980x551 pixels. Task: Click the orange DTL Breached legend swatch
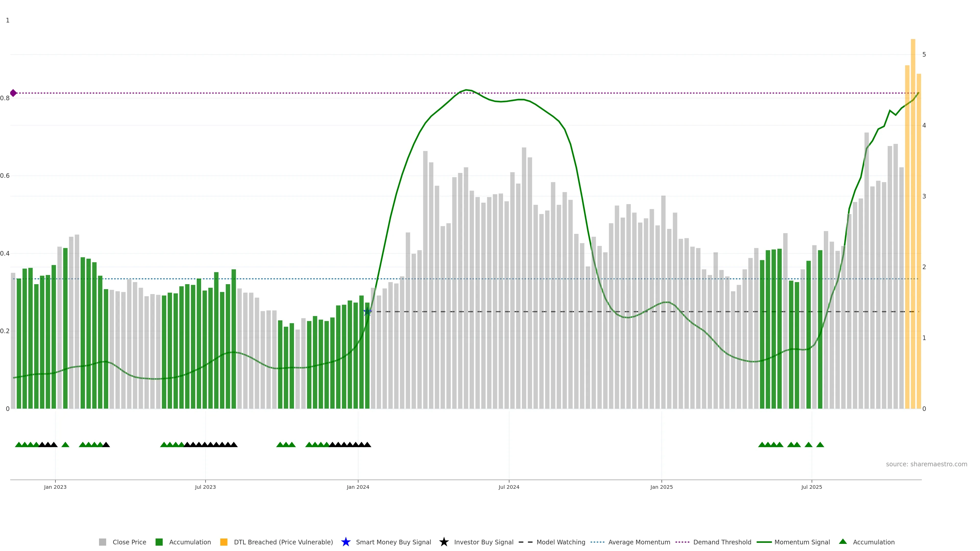(224, 542)
